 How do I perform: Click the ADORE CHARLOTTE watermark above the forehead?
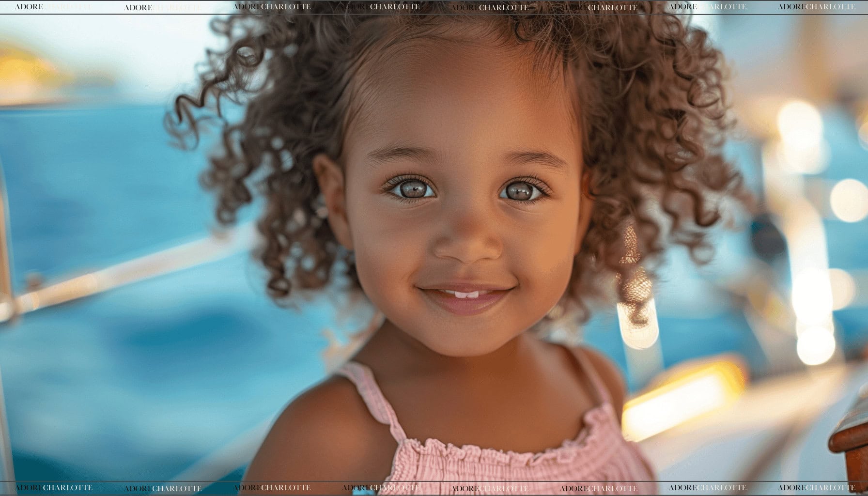pos(492,7)
